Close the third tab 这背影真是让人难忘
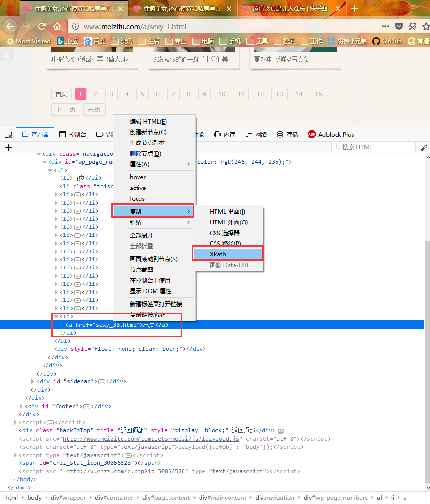The width and height of the screenshot is (430, 504). coord(338,9)
